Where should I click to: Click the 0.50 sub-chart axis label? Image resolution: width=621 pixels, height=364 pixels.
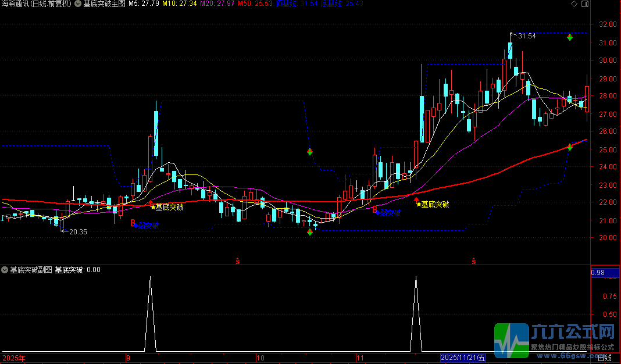point(609,314)
